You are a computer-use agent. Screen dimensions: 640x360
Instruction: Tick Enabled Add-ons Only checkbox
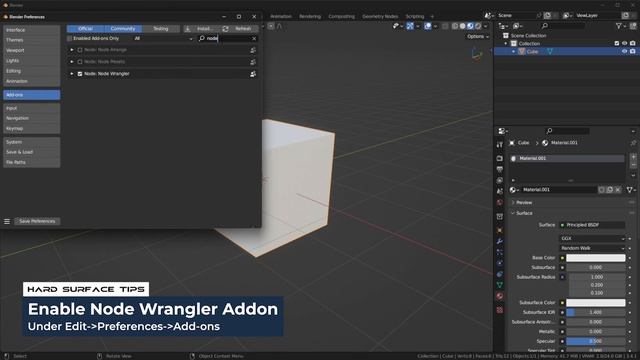click(x=69, y=38)
